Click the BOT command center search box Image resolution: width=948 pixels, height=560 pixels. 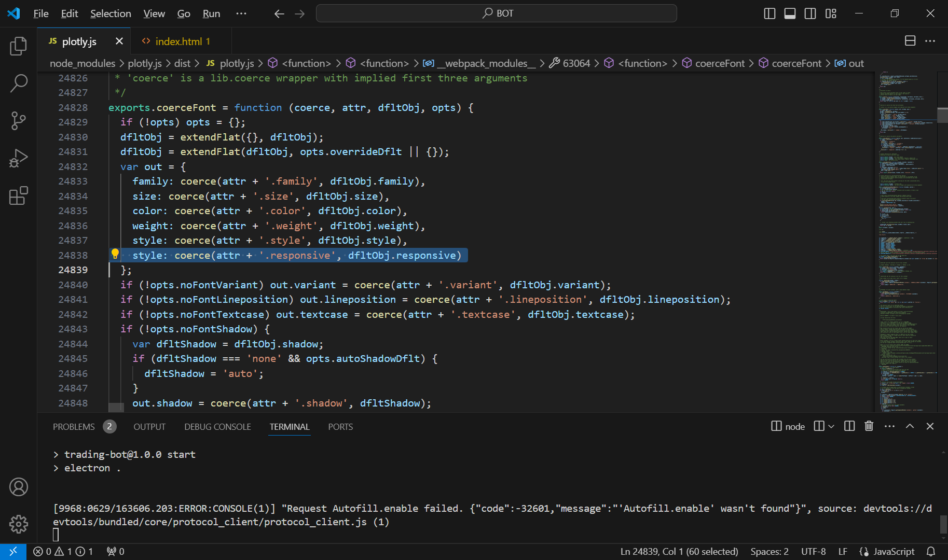pos(497,13)
